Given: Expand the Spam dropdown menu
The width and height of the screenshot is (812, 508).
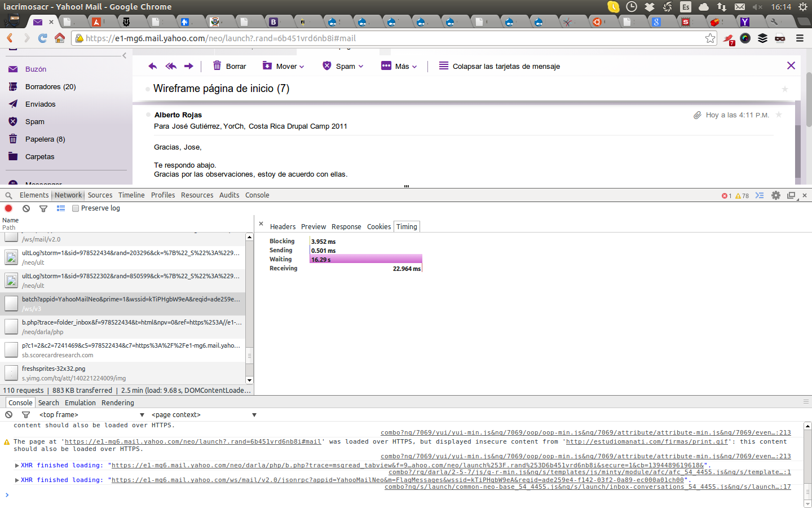Looking at the screenshot, I should [x=343, y=66].
